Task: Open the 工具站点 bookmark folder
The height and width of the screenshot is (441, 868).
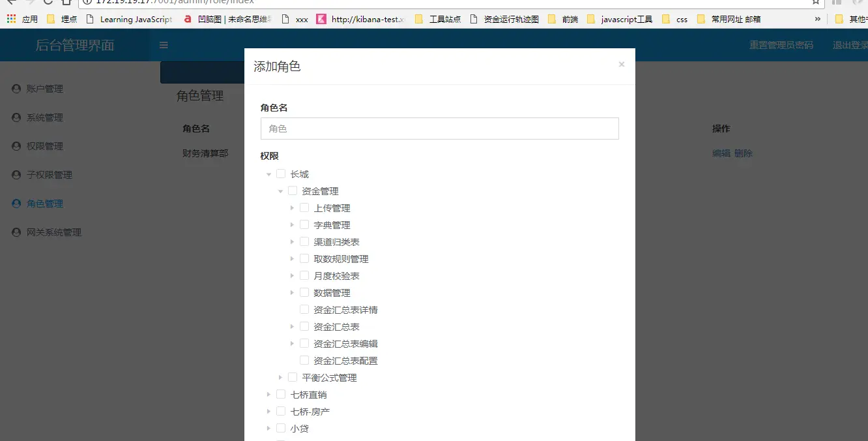Action: [437, 19]
